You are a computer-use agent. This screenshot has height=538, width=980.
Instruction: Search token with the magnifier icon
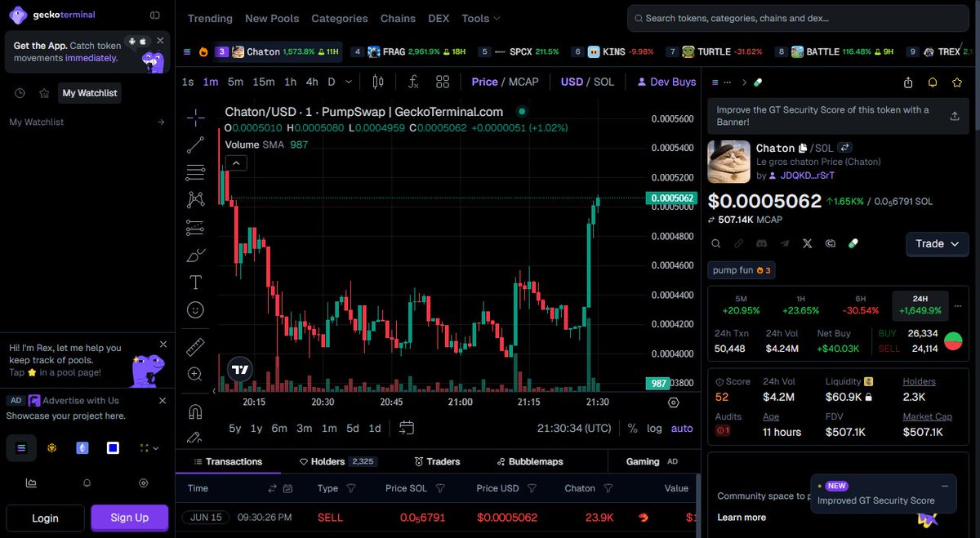715,243
